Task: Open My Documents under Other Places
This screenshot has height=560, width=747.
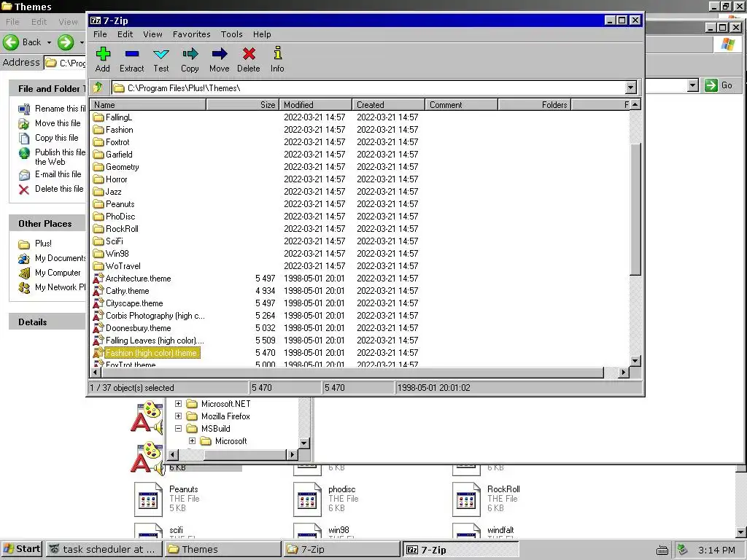Action: [52, 258]
